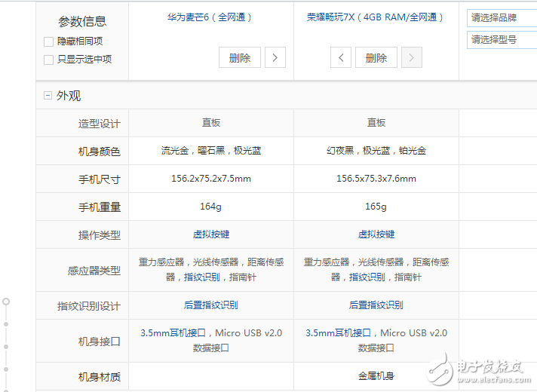Image resolution: width=537 pixels, height=392 pixels.
Task: Delete the 荣耀畅玩7X from comparison
Action: [376, 57]
